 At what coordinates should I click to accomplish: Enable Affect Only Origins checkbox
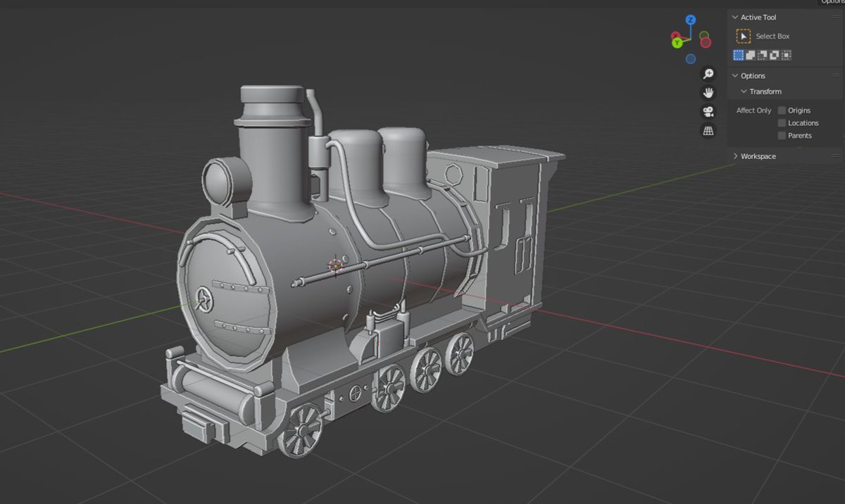point(782,111)
